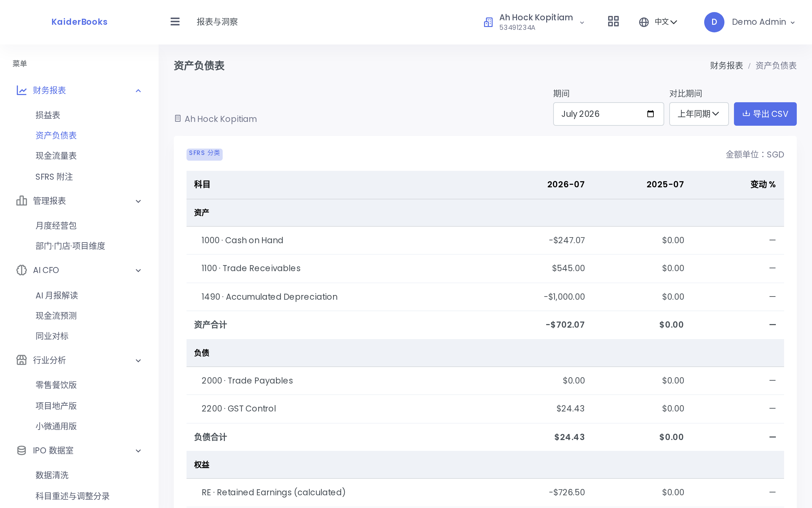Click the 金额单位：SGD label

pos(755,155)
